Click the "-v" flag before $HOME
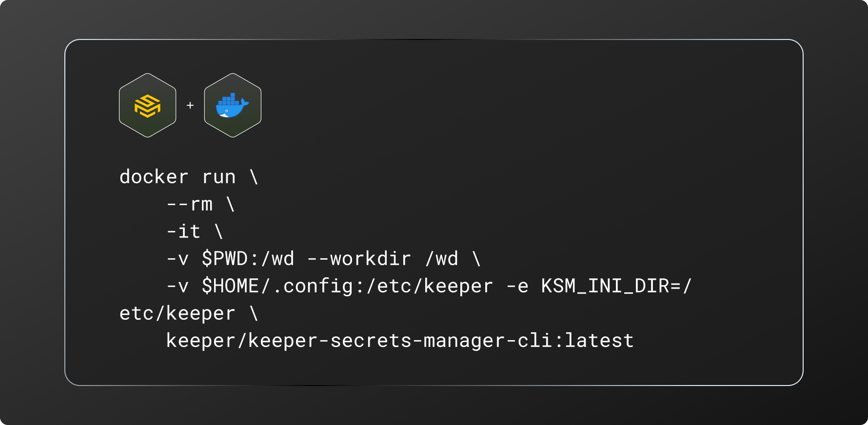 [x=178, y=286]
